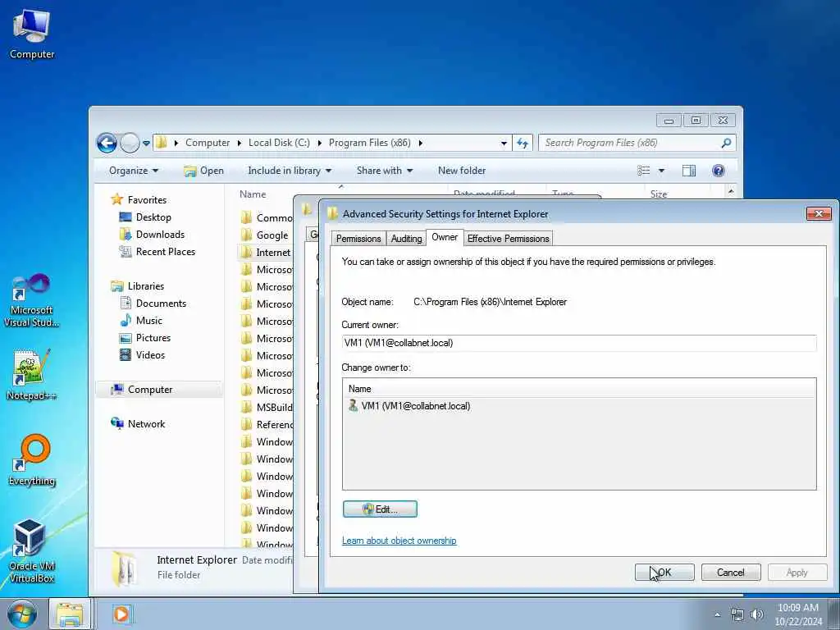The width and height of the screenshot is (840, 630).
Task: Click the network tray icon
Action: pyautogui.click(x=737, y=614)
